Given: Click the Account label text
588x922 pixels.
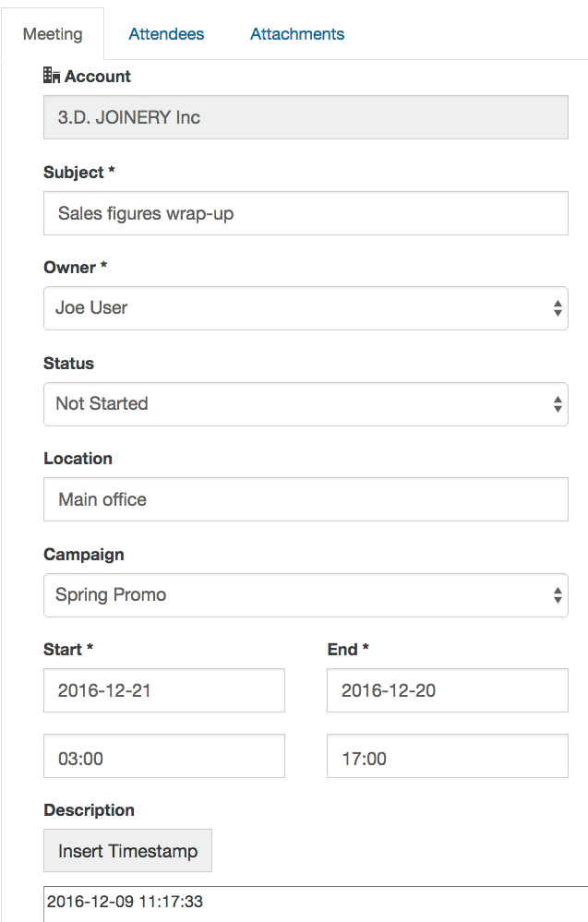Looking at the screenshot, I should coord(98,77).
